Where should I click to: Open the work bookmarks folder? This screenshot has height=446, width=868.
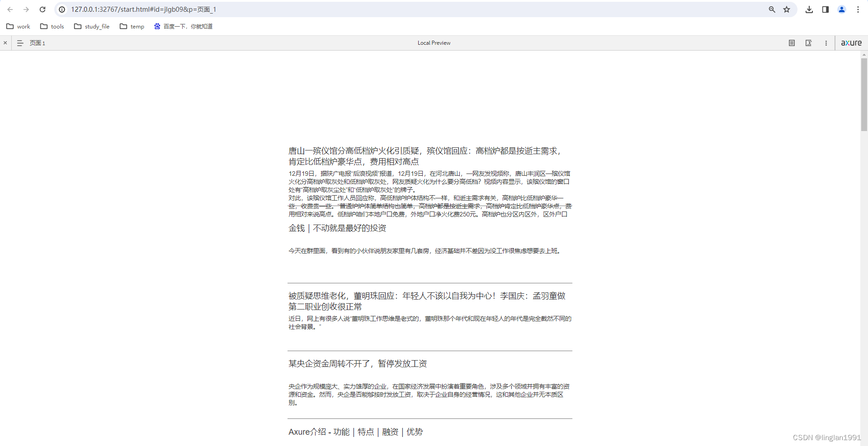click(x=18, y=26)
